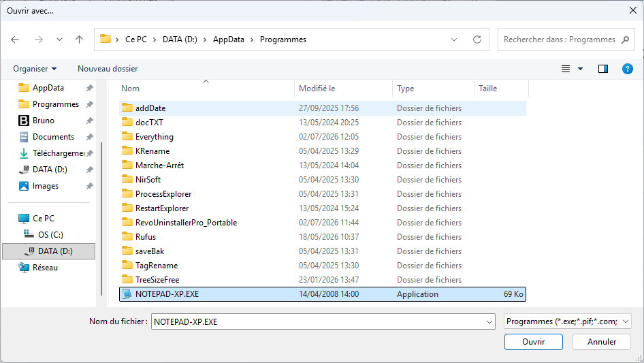Select the saveBak folder icon
644x363 pixels.
[x=127, y=251]
